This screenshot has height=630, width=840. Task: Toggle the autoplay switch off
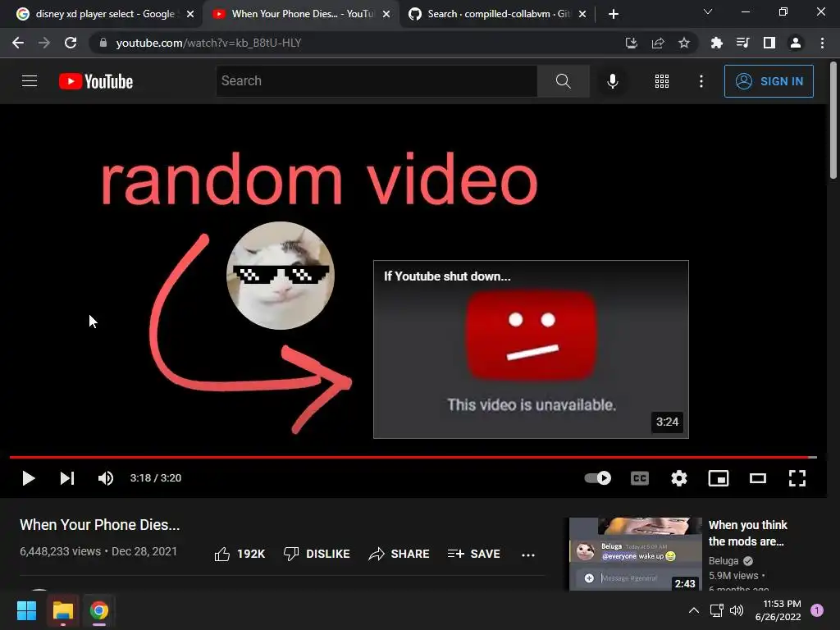pyautogui.click(x=598, y=478)
